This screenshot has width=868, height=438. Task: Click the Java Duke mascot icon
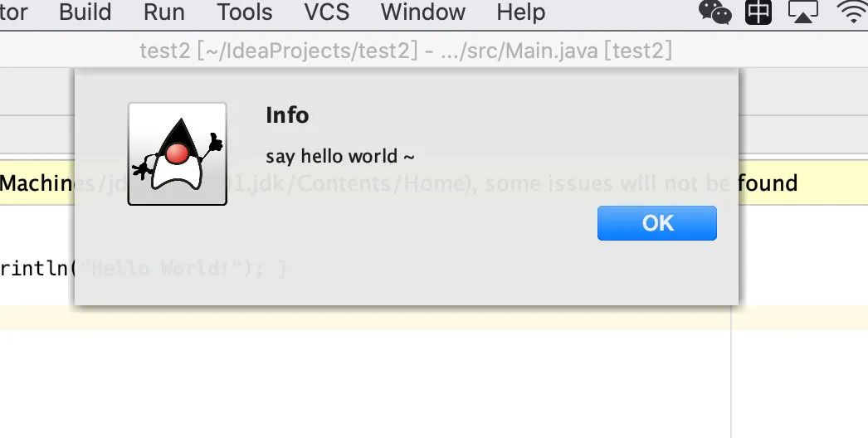[177, 154]
